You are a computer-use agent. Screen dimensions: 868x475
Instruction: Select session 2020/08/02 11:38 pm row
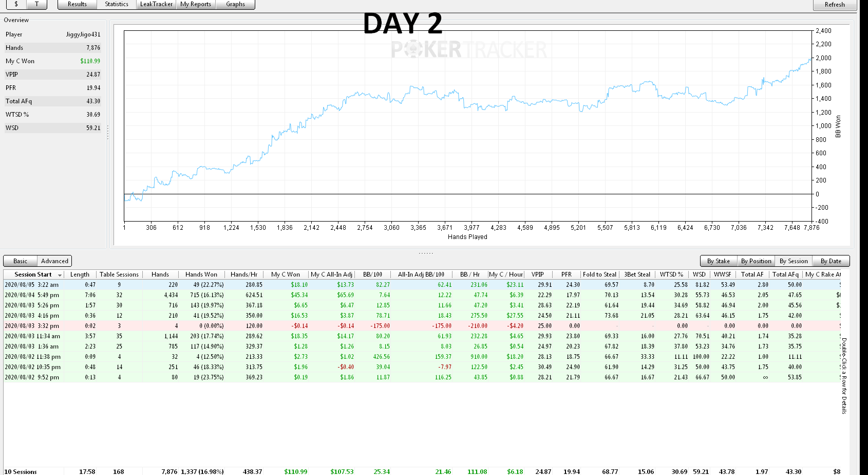(x=422, y=356)
